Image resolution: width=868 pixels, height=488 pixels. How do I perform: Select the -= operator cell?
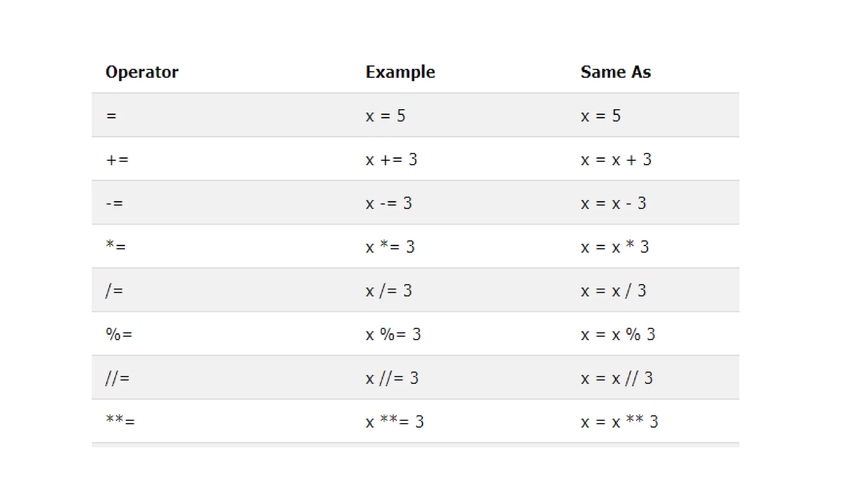click(x=114, y=203)
